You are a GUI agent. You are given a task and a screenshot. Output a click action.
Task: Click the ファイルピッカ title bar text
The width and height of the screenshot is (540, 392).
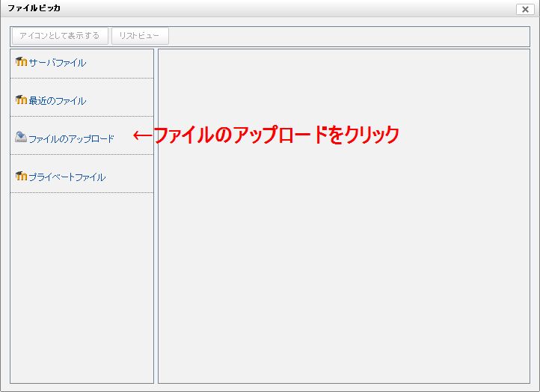point(34,8)
